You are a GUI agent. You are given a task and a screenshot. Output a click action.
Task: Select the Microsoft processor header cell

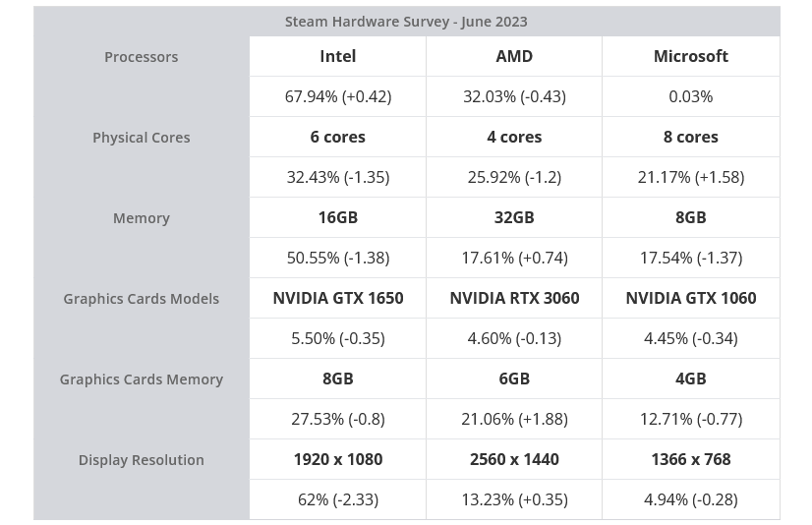click(691, 56)
